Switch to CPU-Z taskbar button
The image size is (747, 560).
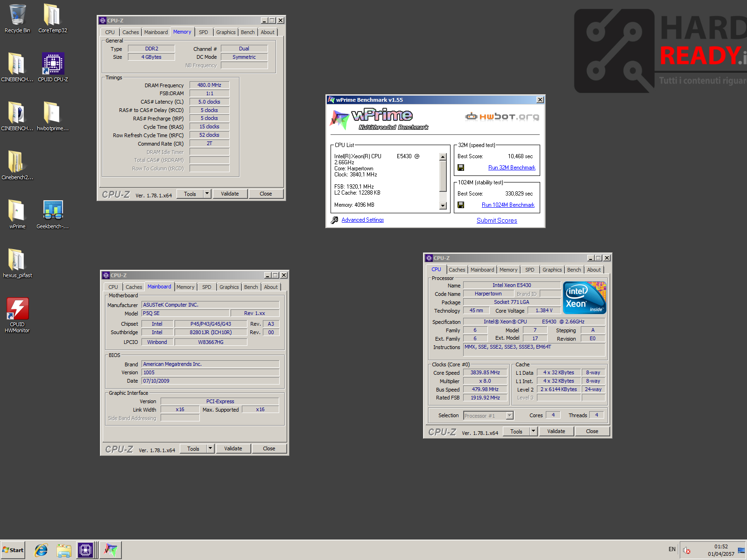pyautogui.click(x=85, y=550)
